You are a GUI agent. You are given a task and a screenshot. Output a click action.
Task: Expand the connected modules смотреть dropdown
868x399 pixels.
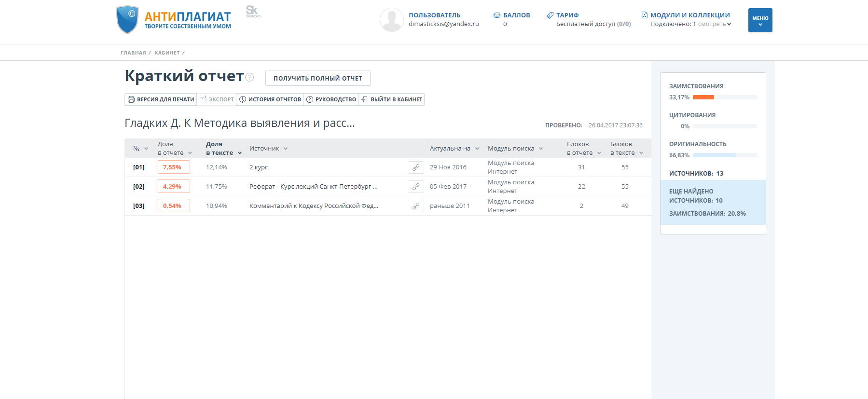[x=714, y=24]
